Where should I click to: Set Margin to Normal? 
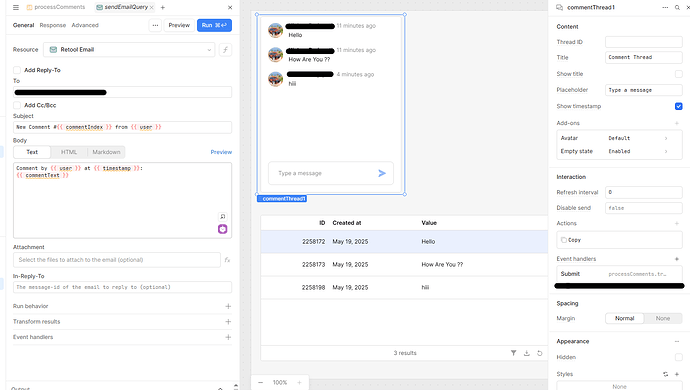(x=624, y=318)
